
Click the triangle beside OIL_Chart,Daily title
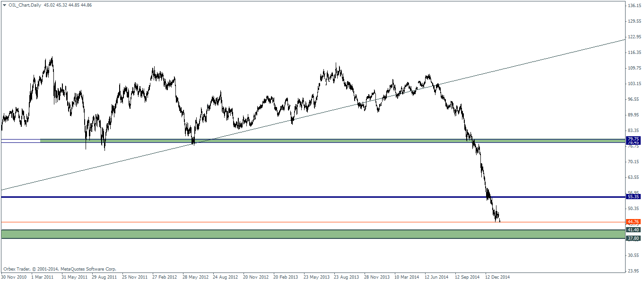point(4,5)
